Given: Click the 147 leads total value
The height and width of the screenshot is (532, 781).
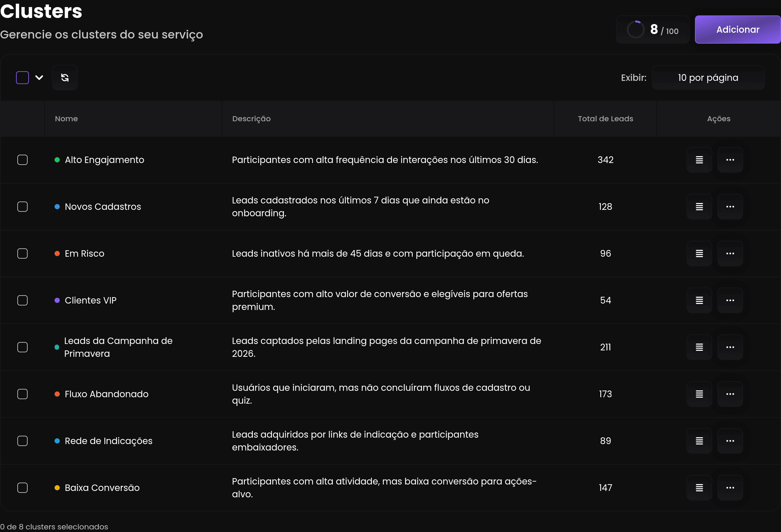Looking at the screenshot, I should tap(606, 488).
